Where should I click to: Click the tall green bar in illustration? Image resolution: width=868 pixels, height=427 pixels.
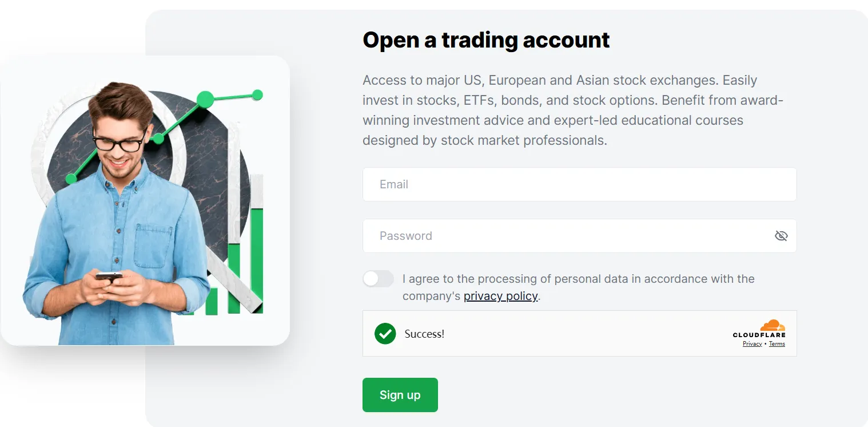(256, 260)
